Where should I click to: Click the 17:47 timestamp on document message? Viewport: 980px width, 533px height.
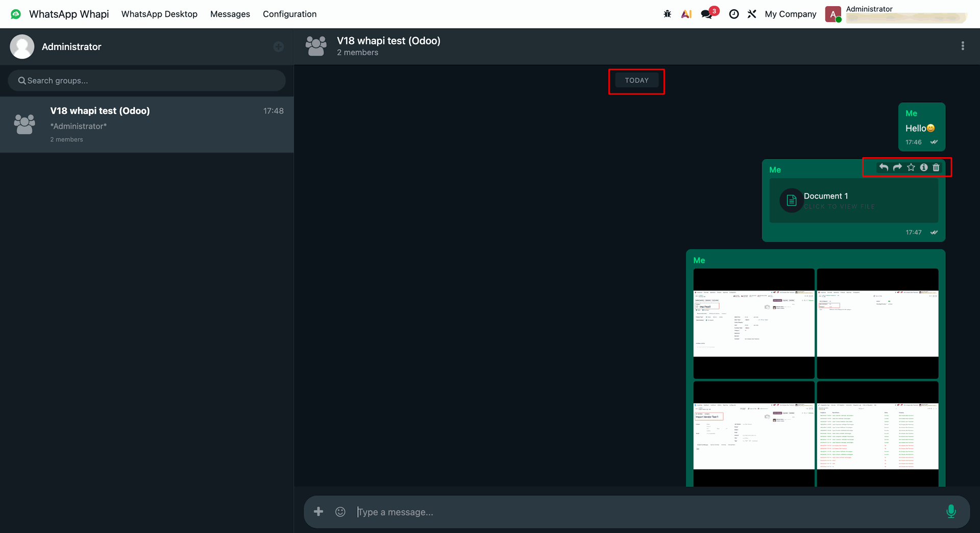pyautogui.click(x=914, y=232)
